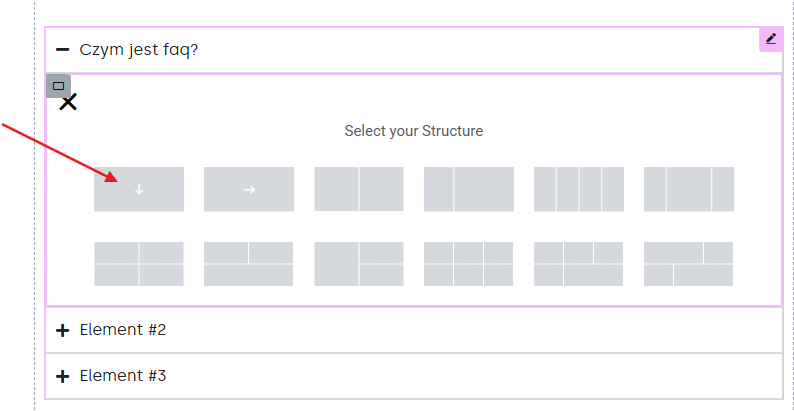The width and height of the screenshot is (794, 411).
Task: Click the pencil edit handle of accordion
Action: point(771,39)
